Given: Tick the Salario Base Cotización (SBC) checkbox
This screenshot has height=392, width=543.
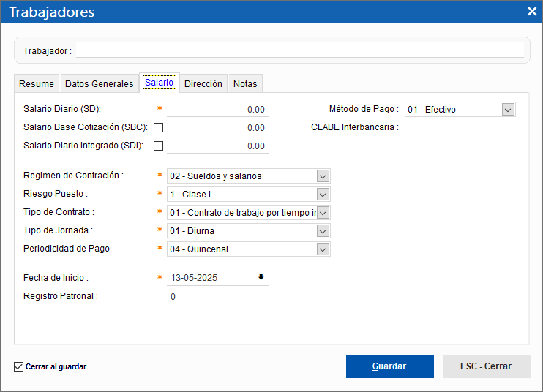Looking at the screenshot, I should [158, 128].
